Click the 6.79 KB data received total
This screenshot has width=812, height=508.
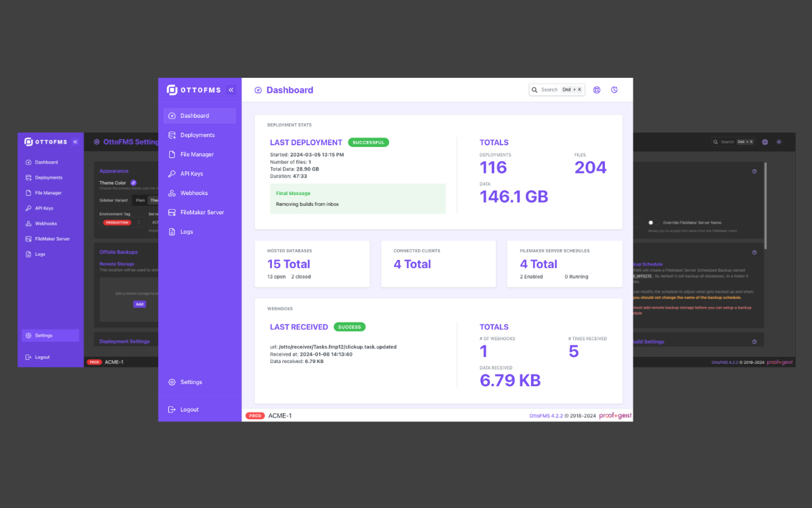[x=510, y=381]
